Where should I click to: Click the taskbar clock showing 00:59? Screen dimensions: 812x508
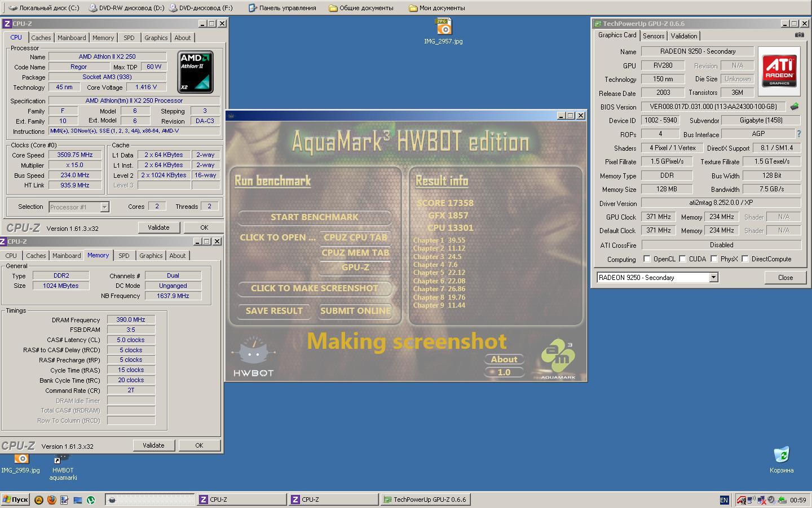[x=798, y=500]
